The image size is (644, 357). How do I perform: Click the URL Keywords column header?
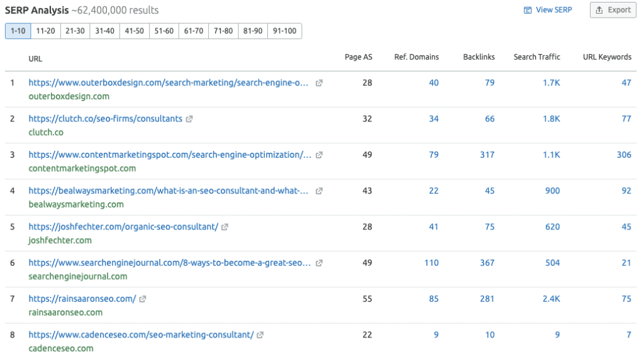(607, 57)
